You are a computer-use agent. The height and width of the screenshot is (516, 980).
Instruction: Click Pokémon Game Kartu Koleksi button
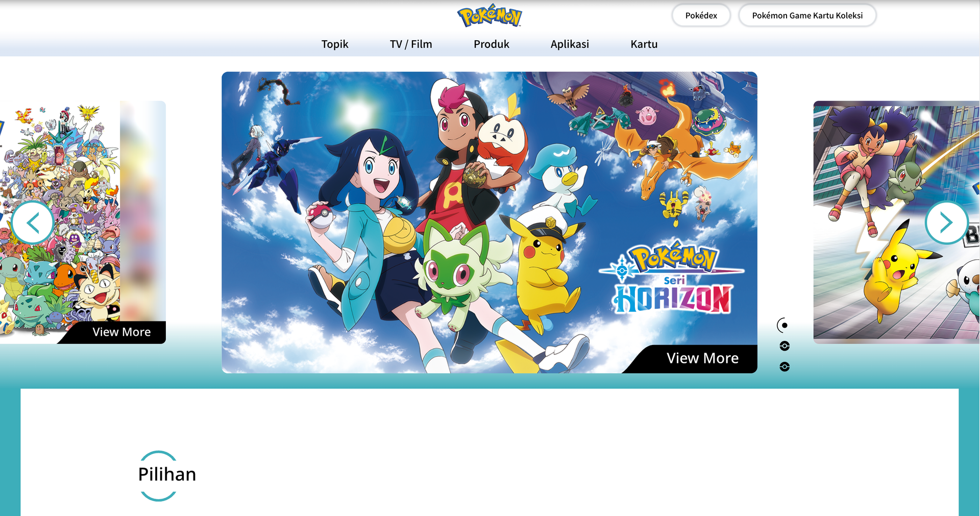(807, 16)
